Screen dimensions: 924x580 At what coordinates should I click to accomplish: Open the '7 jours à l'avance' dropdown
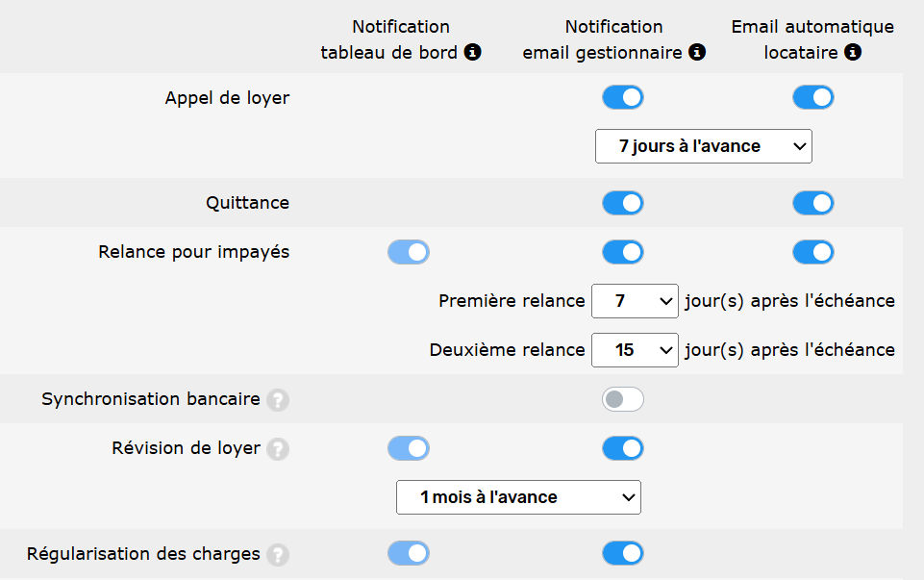pyautogui.click(x=703, y=146)
